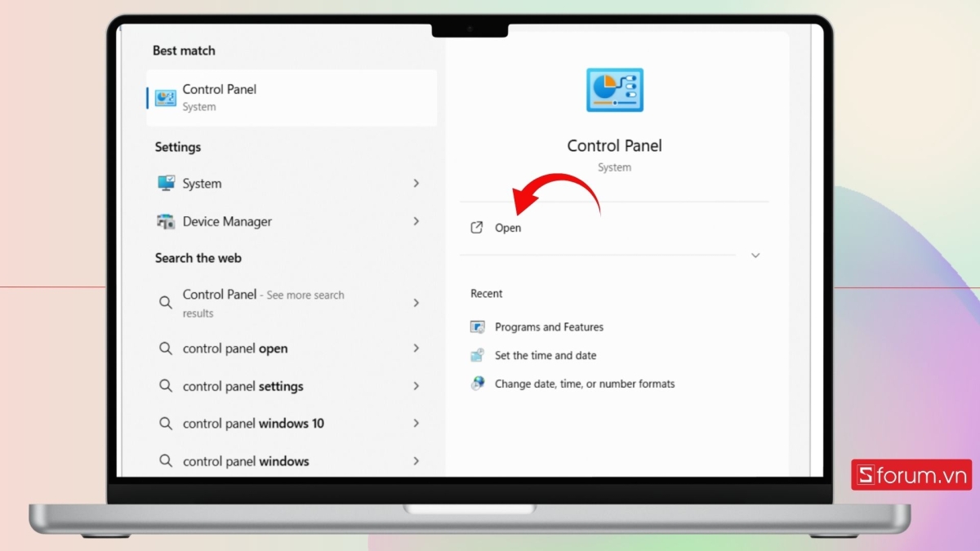Select 'control panel settings' web suggestion
This screenshot has height=551, width=980.
coord(292,386)
